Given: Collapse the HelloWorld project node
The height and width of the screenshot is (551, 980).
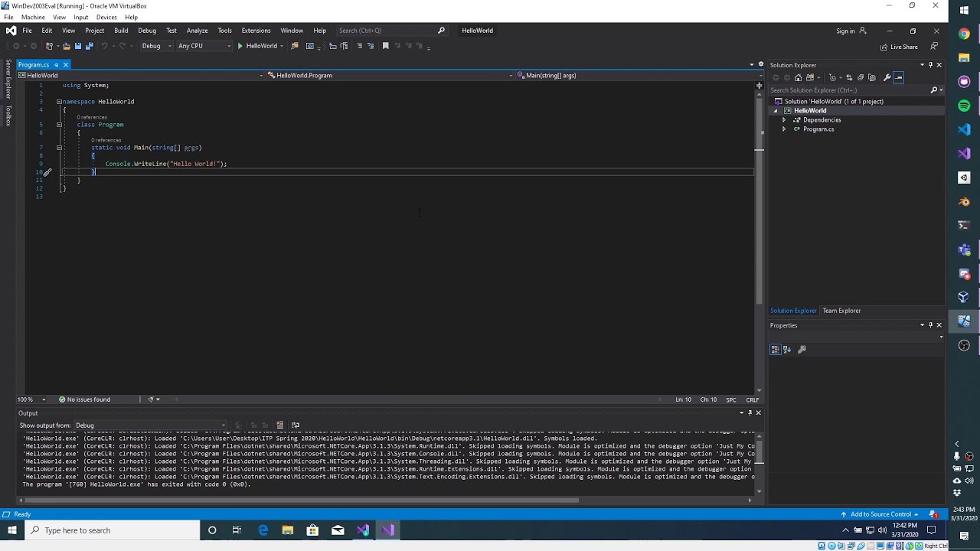Looking at the screenshot, I should click(775, 111).
